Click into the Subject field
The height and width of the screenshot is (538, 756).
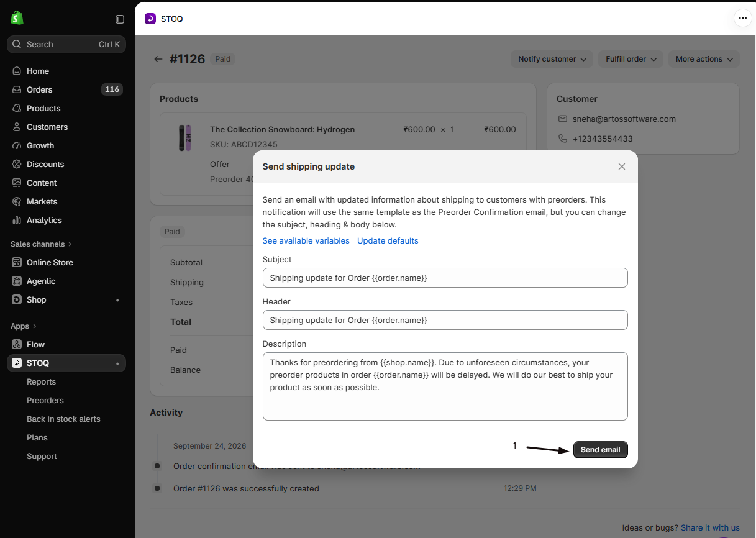coord(445,278)
